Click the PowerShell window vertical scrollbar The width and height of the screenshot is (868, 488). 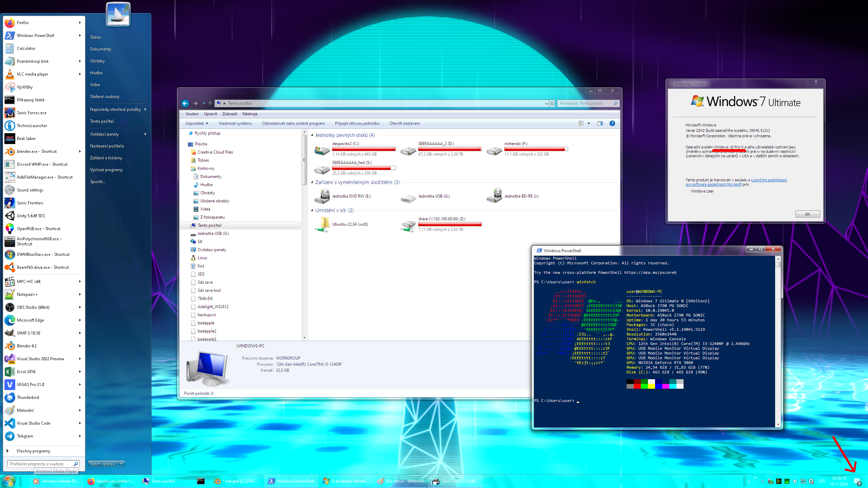pyautogui.click(x=778, y=341)
